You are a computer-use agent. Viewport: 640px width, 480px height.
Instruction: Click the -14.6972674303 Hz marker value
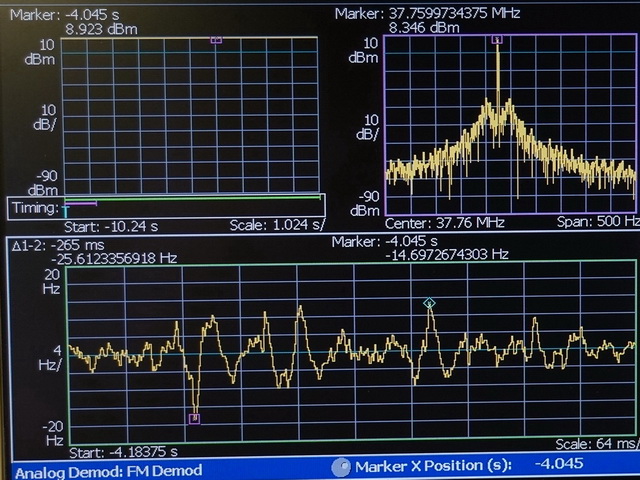447,255
